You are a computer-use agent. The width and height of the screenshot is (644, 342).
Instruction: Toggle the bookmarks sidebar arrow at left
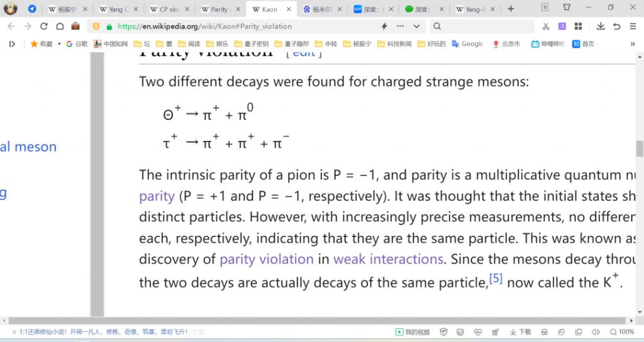point(12,44)
